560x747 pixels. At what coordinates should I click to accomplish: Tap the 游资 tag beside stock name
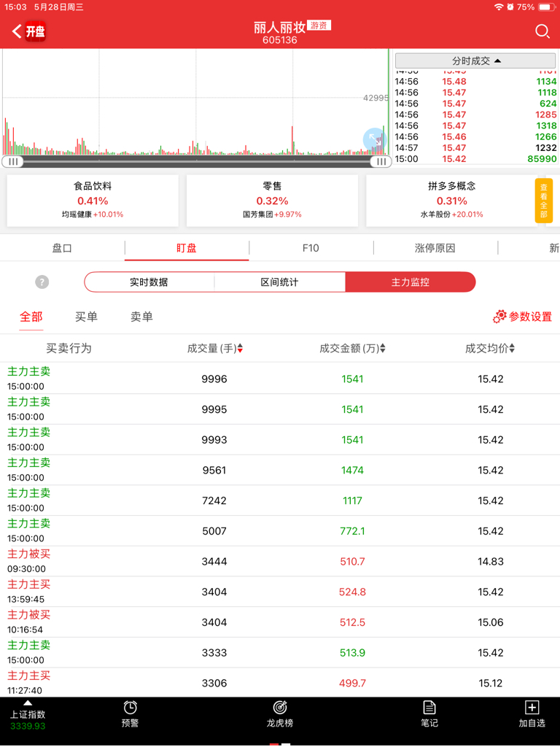pyautogui.click(x=319, y=26)
